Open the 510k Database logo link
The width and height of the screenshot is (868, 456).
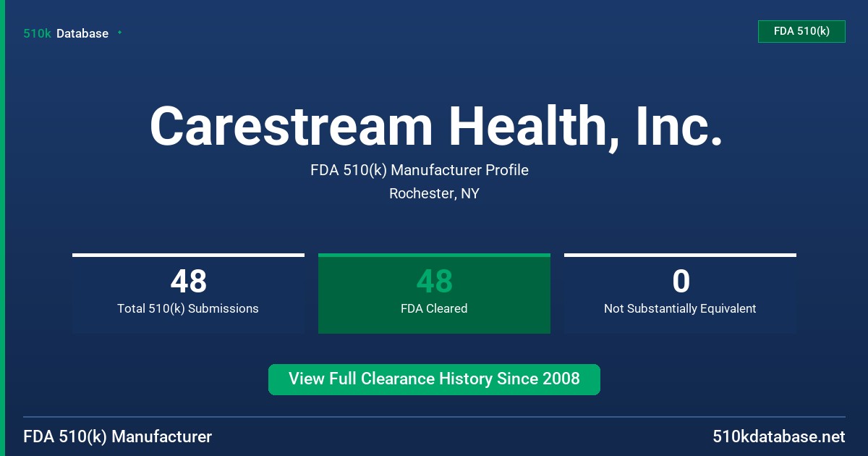(x=66, y=33)
